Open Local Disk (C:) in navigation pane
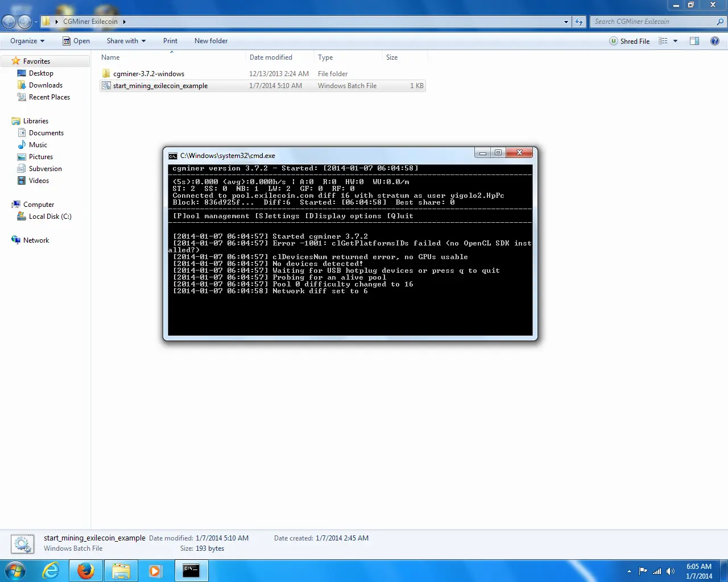Image resolution: width=728 pixels, height=582 pixels. [x=50, y=217]
